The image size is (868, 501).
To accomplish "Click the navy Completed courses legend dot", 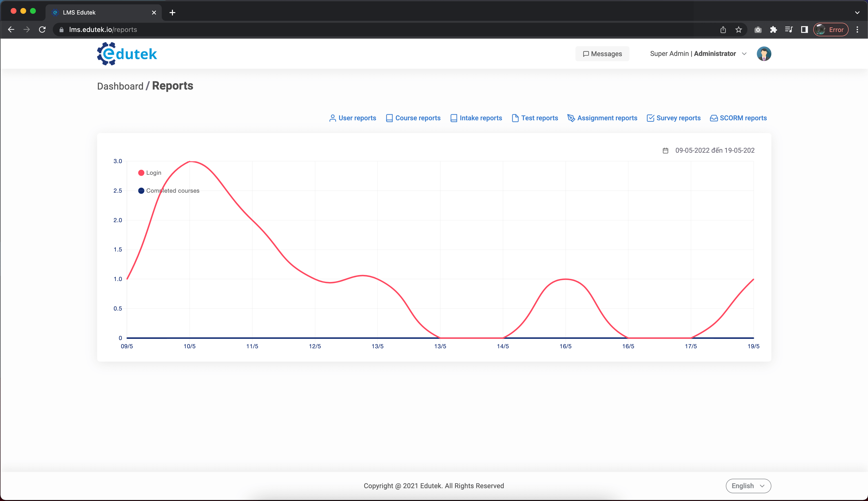I will click(x=141, y=191).
